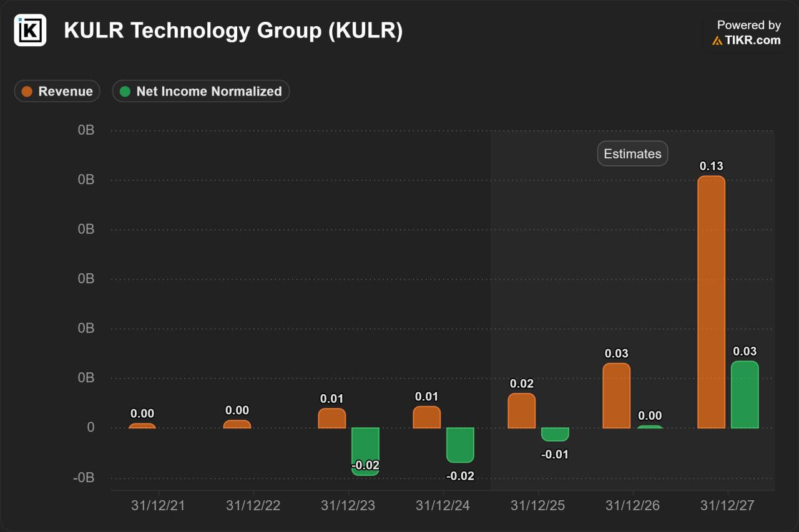The image size is (799, 532).
Task: Select the 31/12/27 orange revenue bar
Action: pyautogui.click(x=711, y=302)
